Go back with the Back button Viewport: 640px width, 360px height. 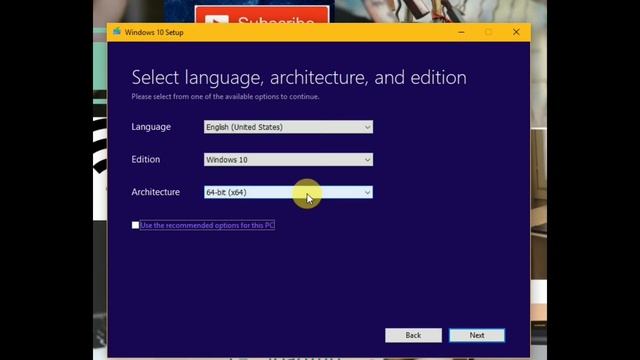[x=413, y=335]
